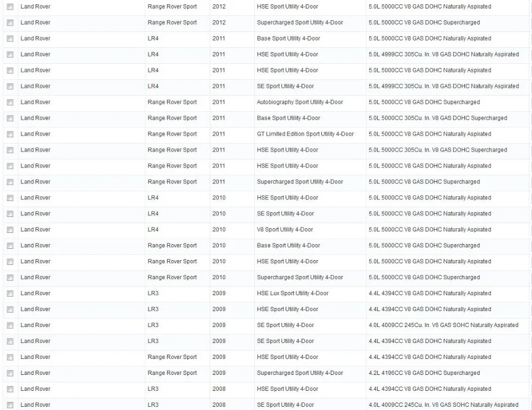Viewport: 532px width, 410px height.
Task: Click 'Supercharged Sport Utility 4-Door' in 2010 row
Action: click(x=300, y=278)
